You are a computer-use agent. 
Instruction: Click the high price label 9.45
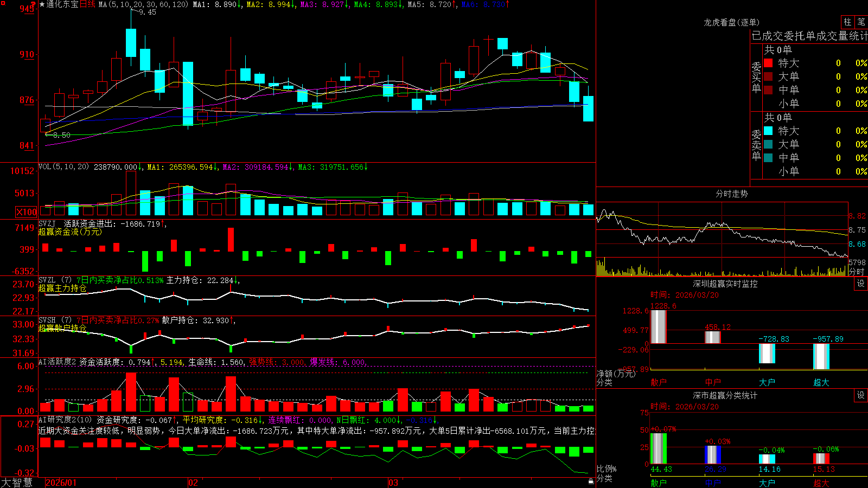[147, 12]
